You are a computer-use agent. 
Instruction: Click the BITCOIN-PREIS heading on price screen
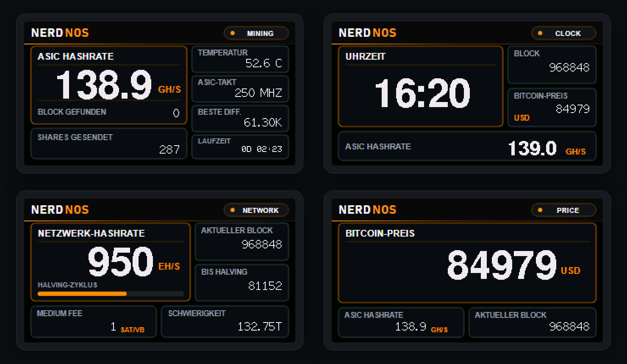coord(380,233)
